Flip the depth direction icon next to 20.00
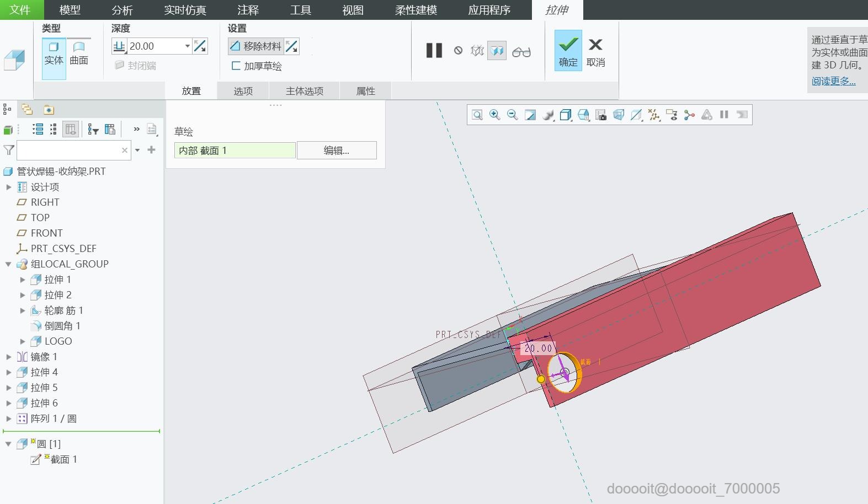 point(200,46)
